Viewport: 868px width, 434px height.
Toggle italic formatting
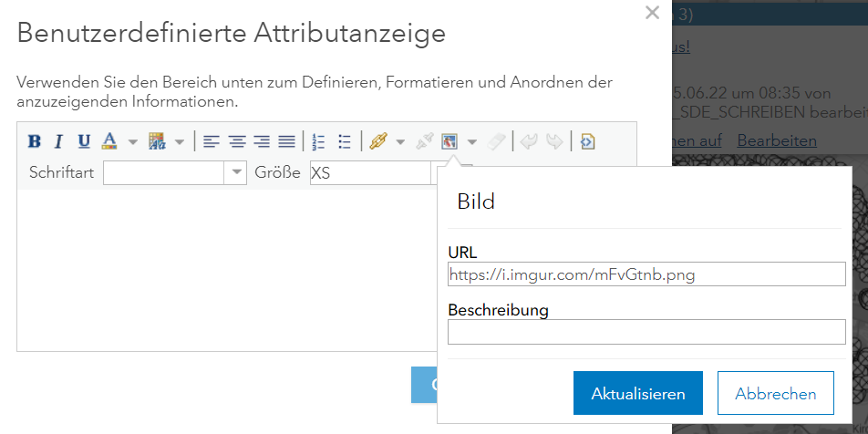tap(58, 141)
